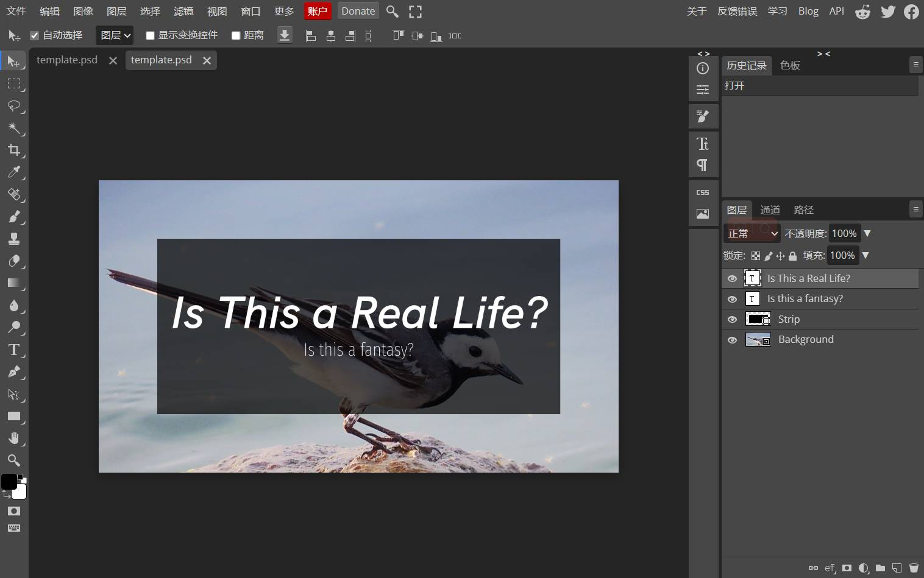Select the Zoom tool
Screen dimensions: 924x578
click(x=13, y=460)
